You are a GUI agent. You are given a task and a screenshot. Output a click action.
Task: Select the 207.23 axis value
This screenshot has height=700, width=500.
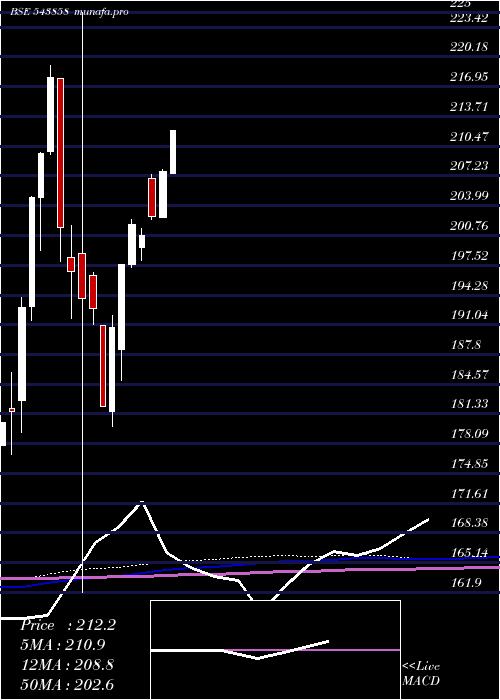tap(469, 166)
